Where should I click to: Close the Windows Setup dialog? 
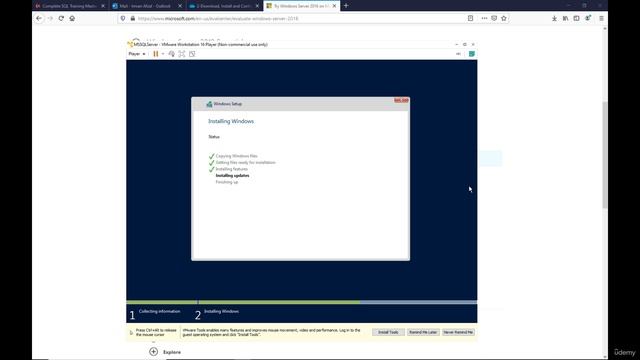tap(401, 100)
